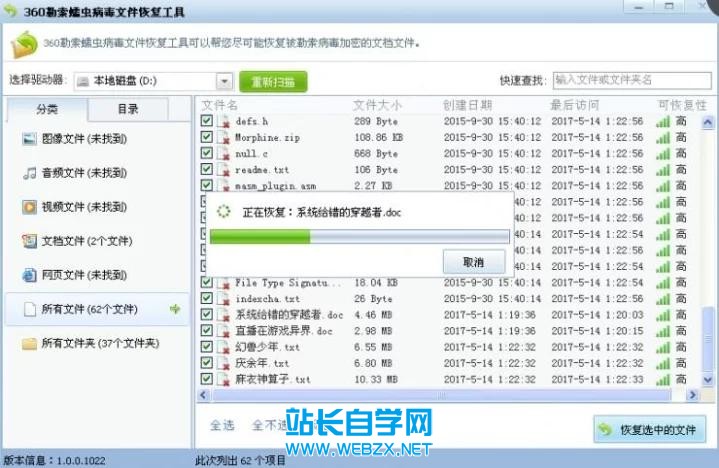Open the drive selection dropdown
The width and height of the screenshot is (719, 468).
224,80
